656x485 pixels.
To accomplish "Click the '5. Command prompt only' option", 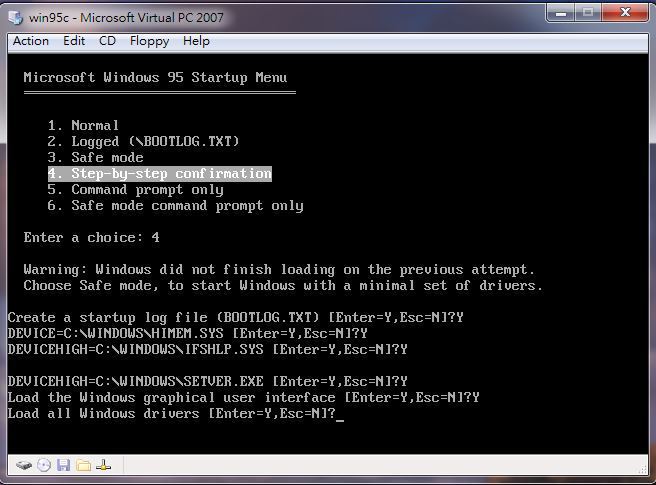I will [135, 190].
